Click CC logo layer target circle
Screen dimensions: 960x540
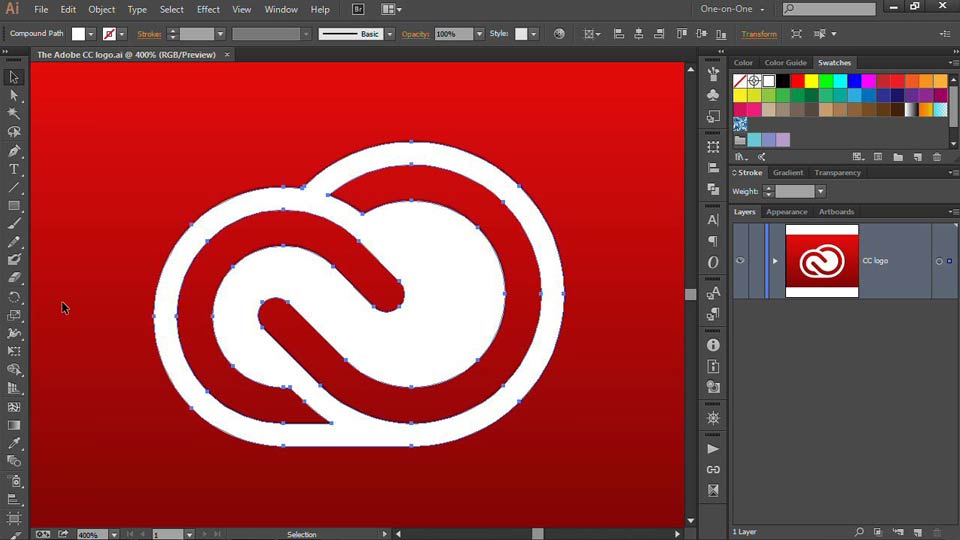[939, 261]
